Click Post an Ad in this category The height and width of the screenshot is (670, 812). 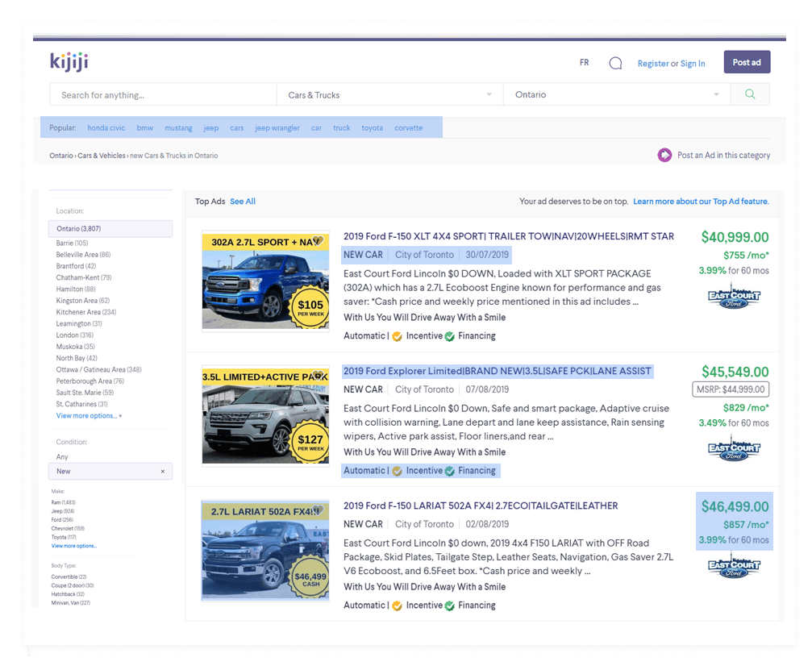pyautogui.click(x=723, y=156)
